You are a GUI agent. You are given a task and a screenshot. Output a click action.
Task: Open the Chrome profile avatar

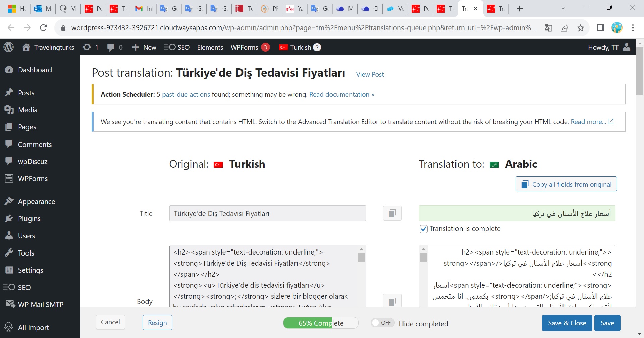(x=617, y=27)
